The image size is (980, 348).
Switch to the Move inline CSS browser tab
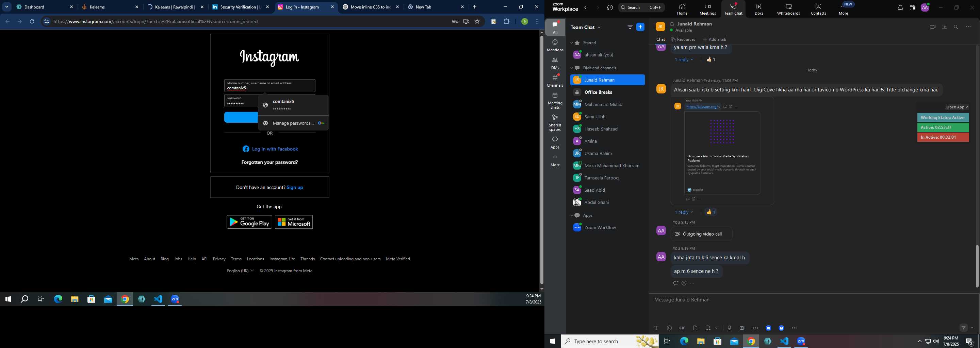click(371, 7)
